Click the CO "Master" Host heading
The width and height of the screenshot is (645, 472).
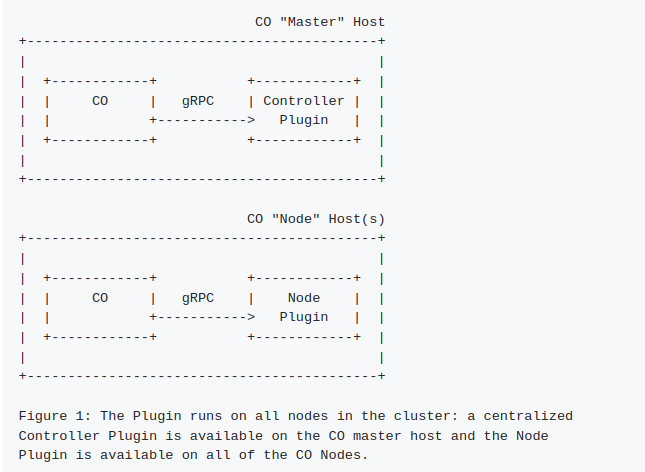point(319,21)
